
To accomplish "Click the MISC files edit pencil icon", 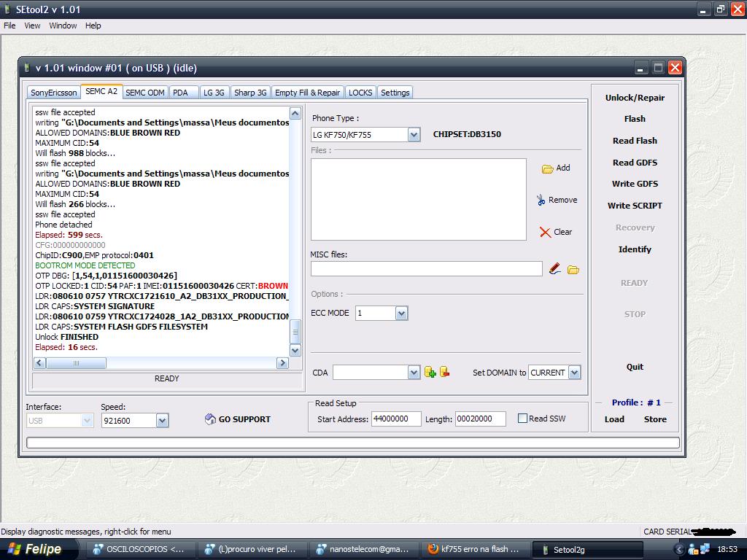I will click(555, 269).
